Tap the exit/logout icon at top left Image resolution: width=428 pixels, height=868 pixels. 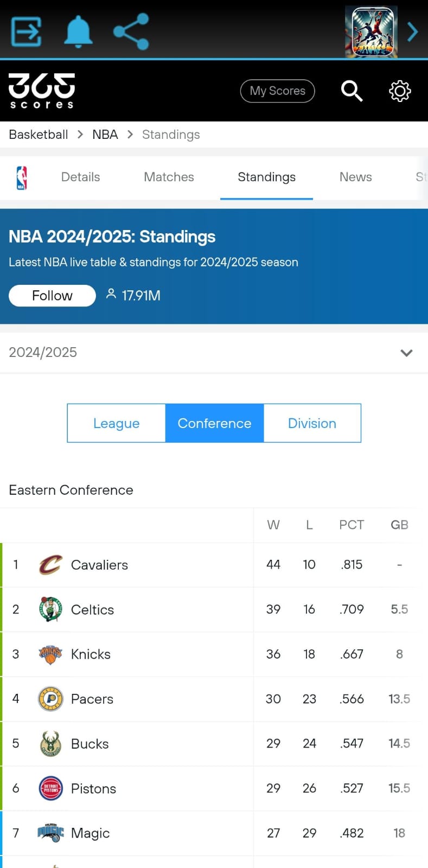[x=26, y=31]
